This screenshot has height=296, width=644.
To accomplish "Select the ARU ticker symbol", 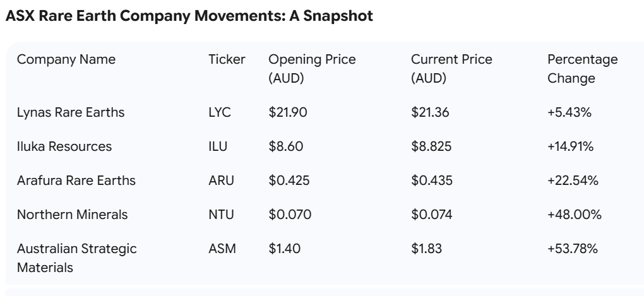I will 221,181.
